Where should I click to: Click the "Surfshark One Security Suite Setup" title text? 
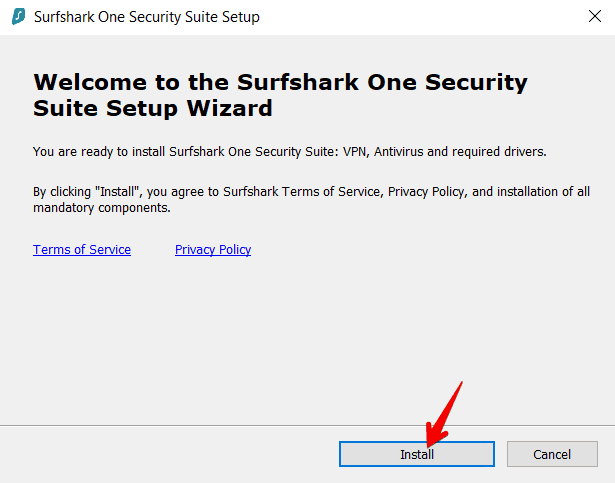coord(146,17)
